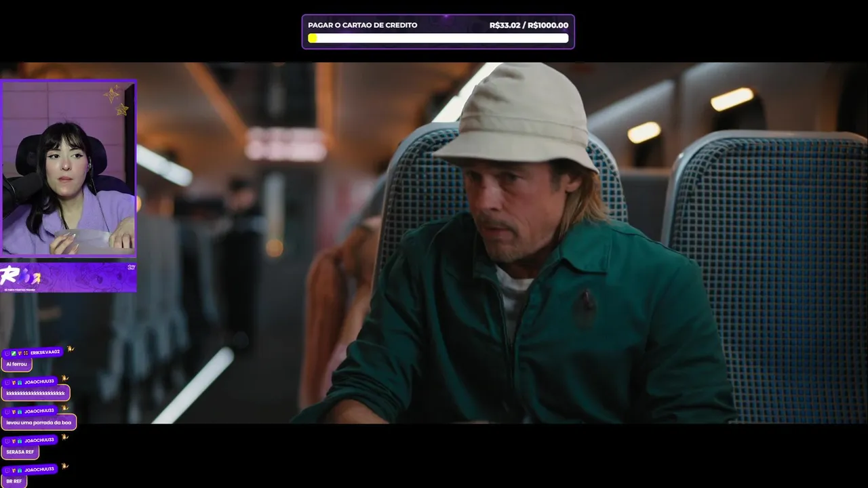
Task: Click the green badge beside ERIKSILVAA02
Action: pyautogui.click(x=14, y=353)
